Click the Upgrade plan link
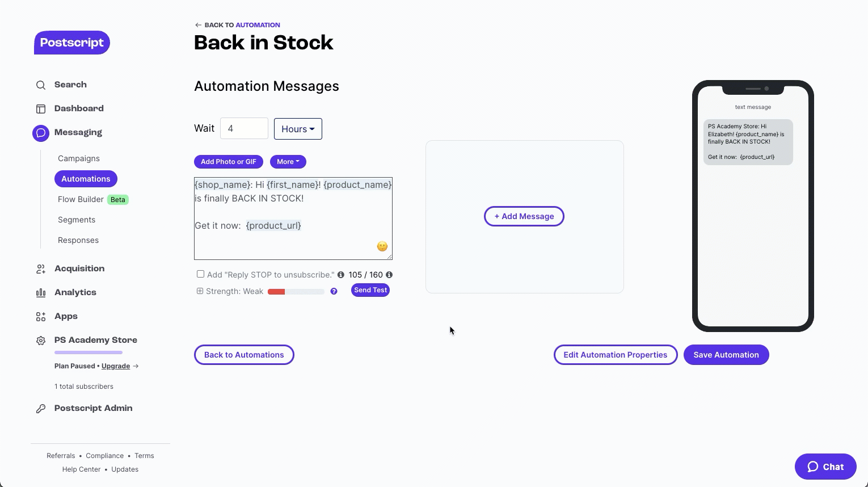 pos(116,366)
